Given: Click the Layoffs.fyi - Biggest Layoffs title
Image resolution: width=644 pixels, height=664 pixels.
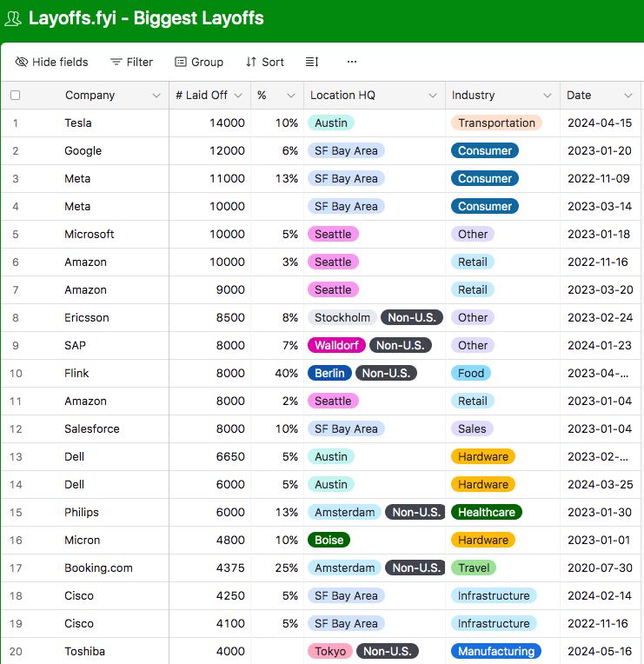Looking at the screenshot, I should tap(146, 18).
